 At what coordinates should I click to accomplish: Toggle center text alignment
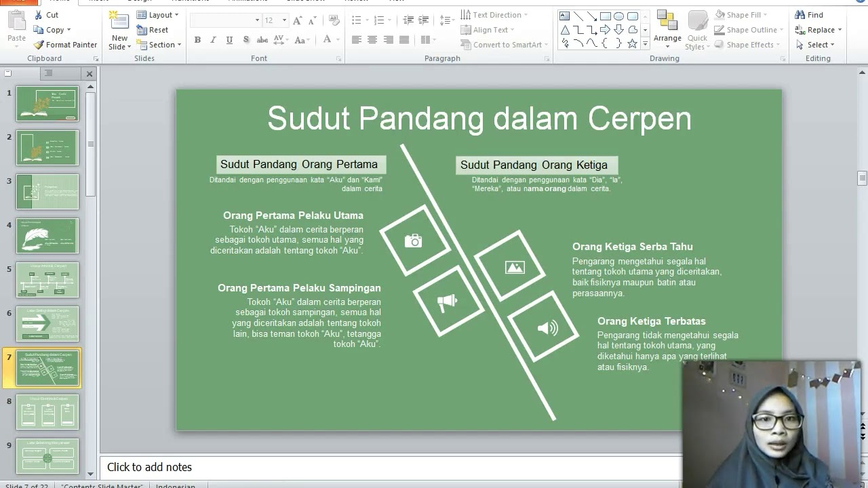[372, 40]
